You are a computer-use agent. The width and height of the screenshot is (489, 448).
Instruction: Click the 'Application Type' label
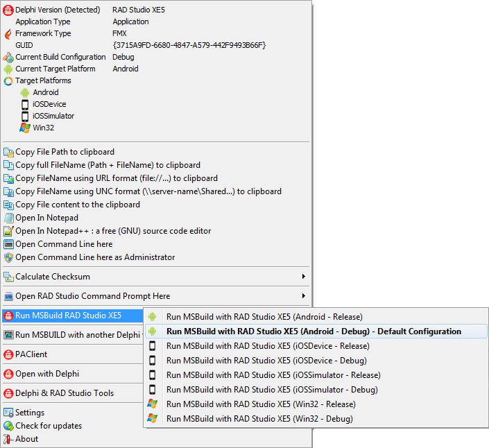coord(43,21)
